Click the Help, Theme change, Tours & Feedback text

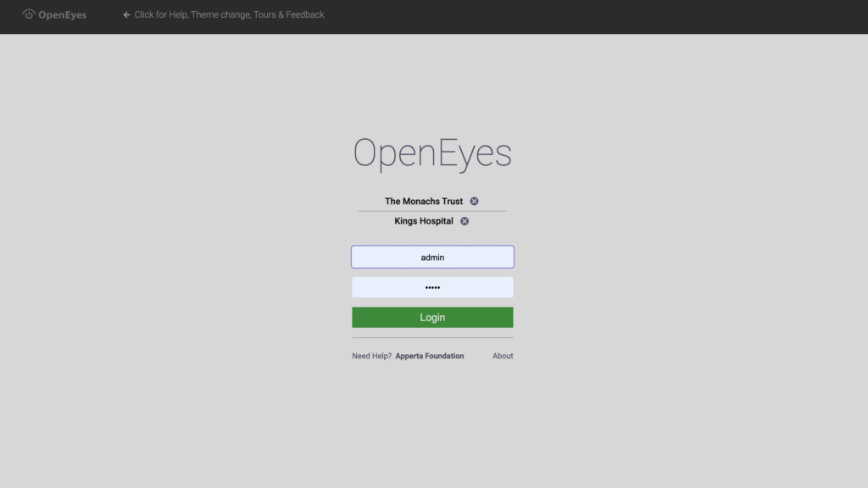tap(229, 15)
